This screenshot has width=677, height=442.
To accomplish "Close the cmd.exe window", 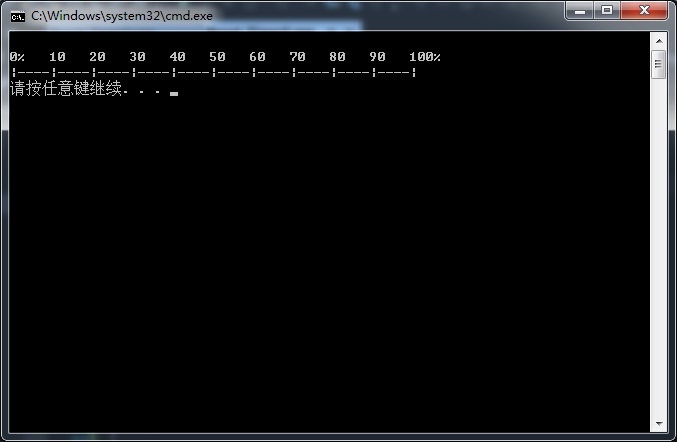I will (x=644, y=10).
